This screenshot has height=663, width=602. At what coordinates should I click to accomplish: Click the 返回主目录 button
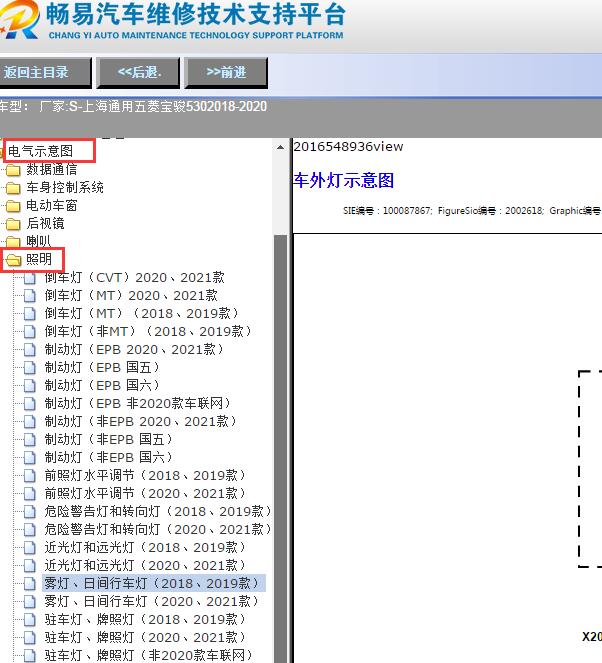[45, 73]
